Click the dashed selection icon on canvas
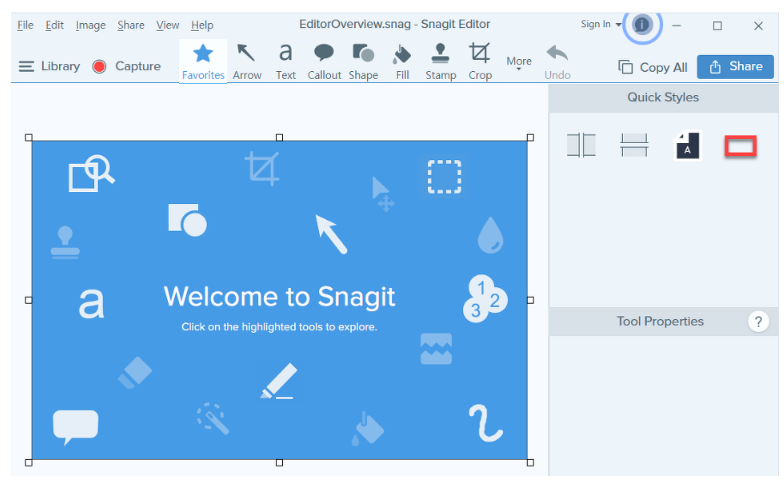 (444, 176)
